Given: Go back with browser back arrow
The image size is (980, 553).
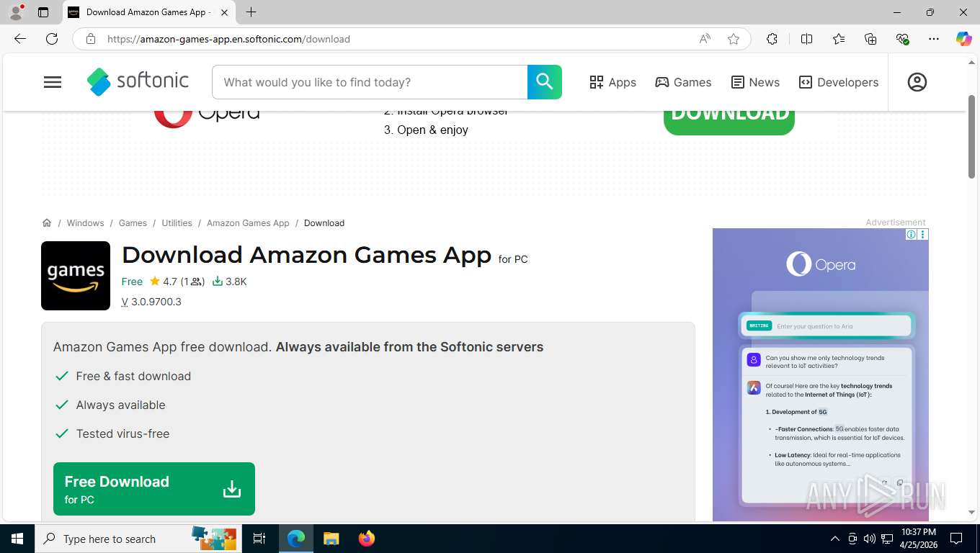Looking at the screenshot, I should point(20,39).
